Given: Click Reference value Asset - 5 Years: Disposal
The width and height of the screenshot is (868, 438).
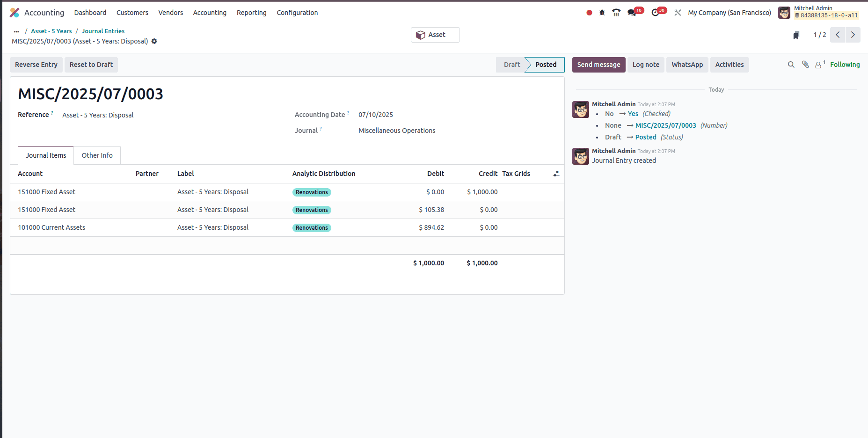Looking at the screenshot, I should coord(98,115).
